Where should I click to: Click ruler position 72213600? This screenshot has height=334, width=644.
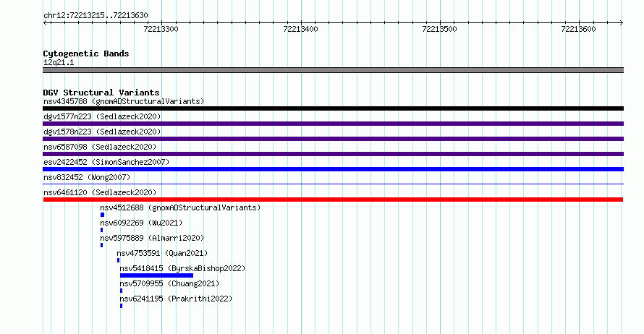click(578, 29)
